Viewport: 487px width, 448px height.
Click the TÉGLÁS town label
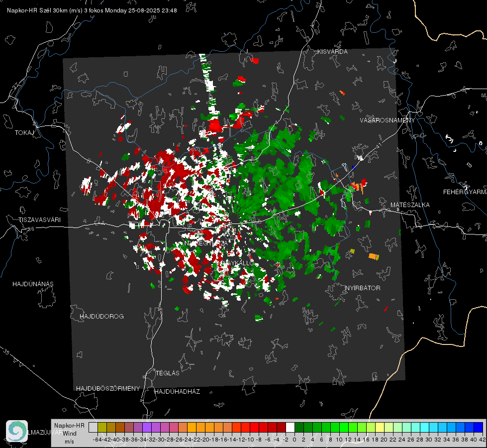point(168,373)
